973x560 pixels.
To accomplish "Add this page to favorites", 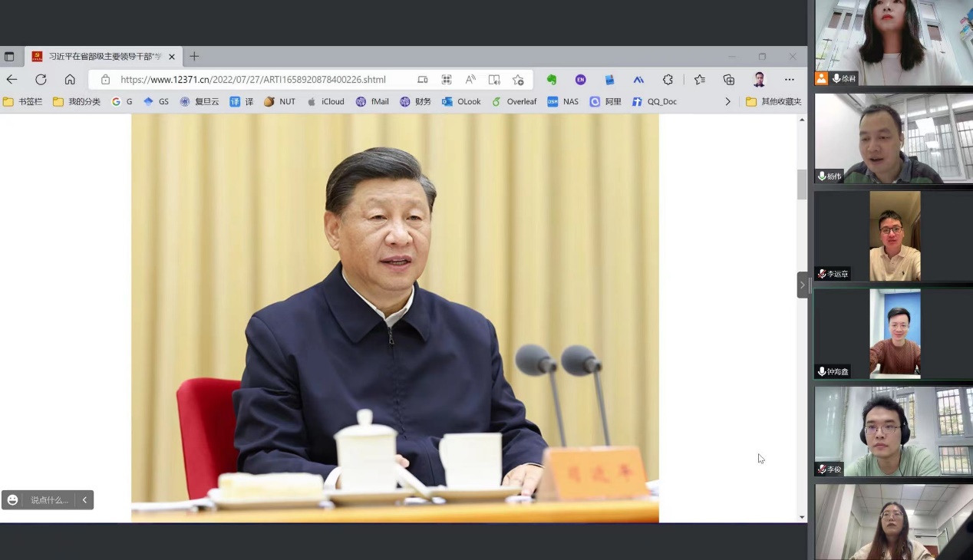I will coord(518,80).
